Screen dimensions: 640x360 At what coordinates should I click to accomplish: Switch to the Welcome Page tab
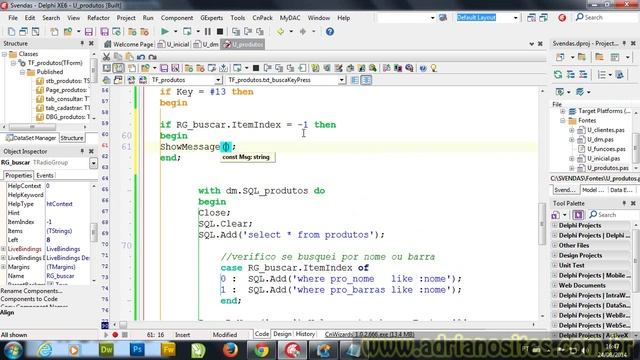pyautogui.click(x=129, y=44)
